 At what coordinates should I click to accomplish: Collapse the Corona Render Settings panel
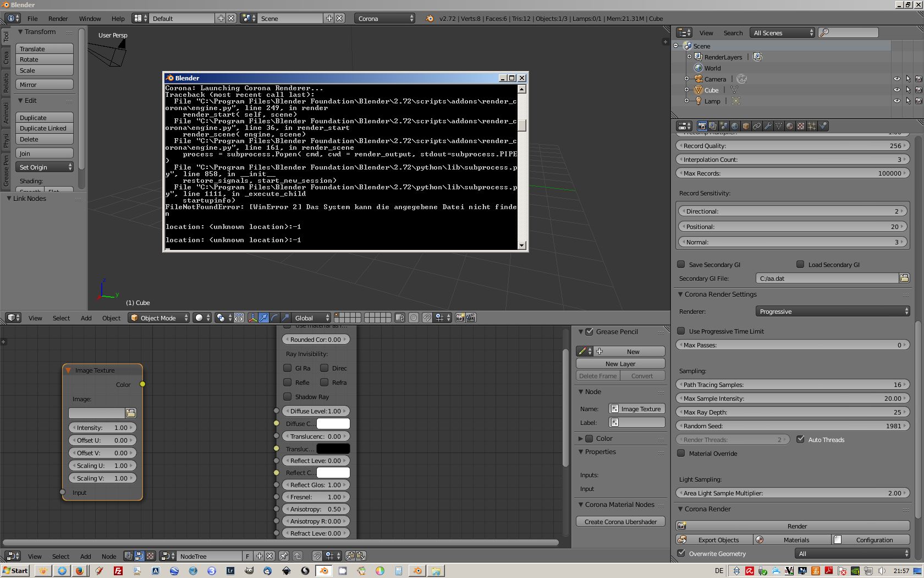[680, 295]
